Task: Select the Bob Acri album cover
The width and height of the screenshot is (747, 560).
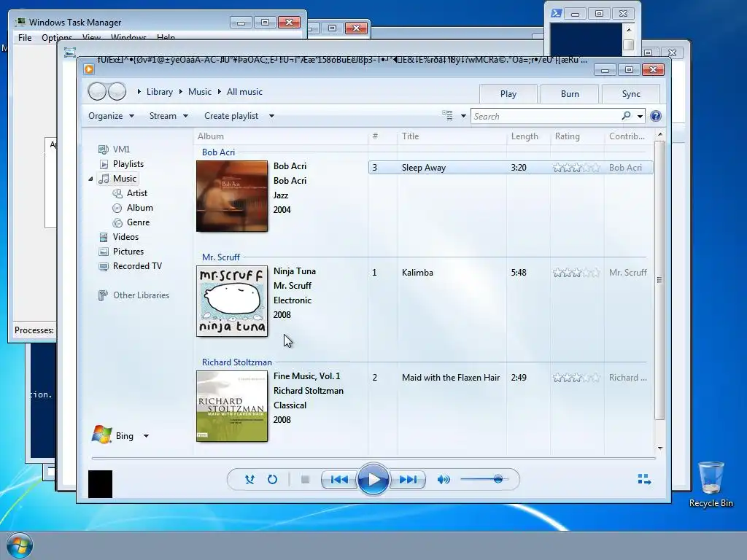Action: click(x=232, y=196)
